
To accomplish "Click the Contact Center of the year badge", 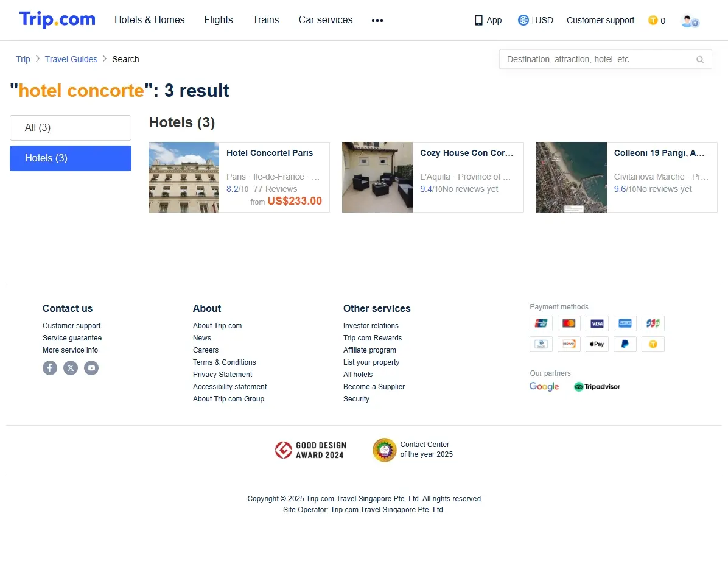I will pyautogui.click(x=413, y=450).
